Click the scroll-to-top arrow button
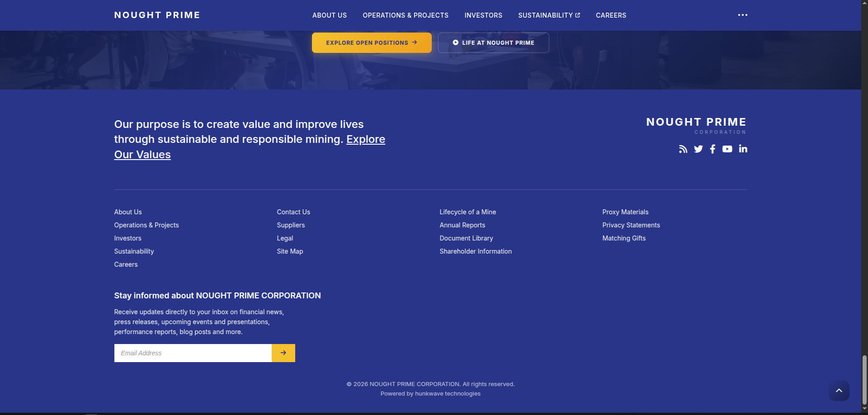 [x=839, y=391]
